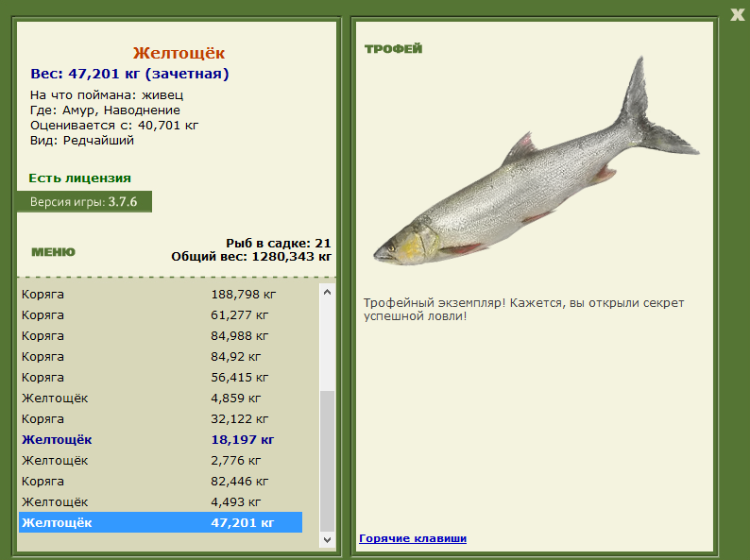Click the Трофейный экземпляр description text
Screen dimensions: 750x560
[523, 310]
